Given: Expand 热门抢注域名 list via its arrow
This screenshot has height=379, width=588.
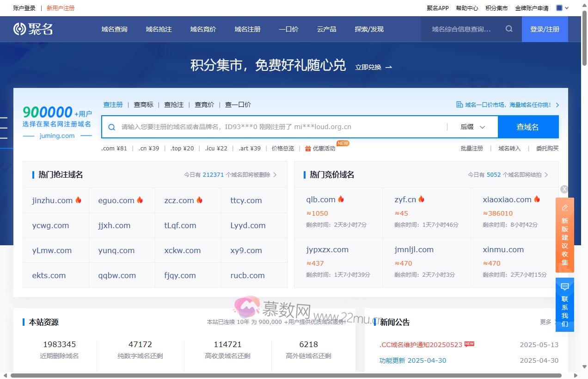Looking at the screenshot, I should tap(274, 175).
